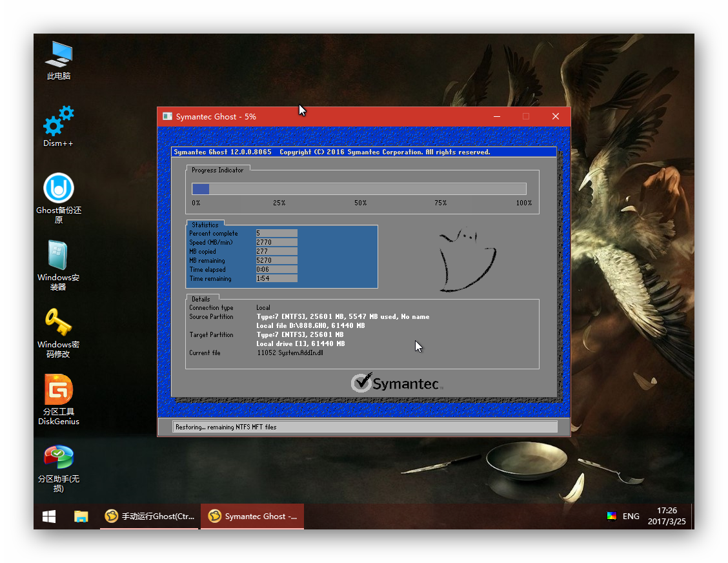The width and height of the screenshot is (728, 563).
Task: Open the 此电脑 desktop icon
Action: click(x=59, y=61)
